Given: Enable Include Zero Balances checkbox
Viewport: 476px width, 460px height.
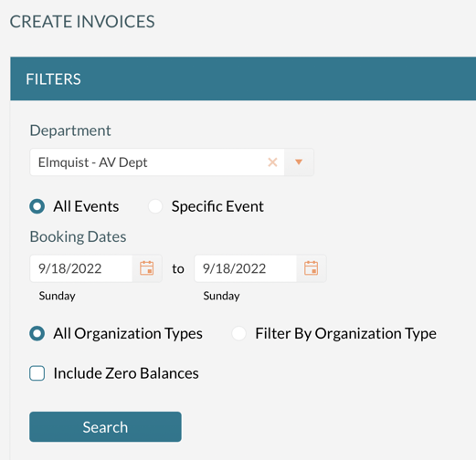Looking at the screenshot, I should point(37,373).
